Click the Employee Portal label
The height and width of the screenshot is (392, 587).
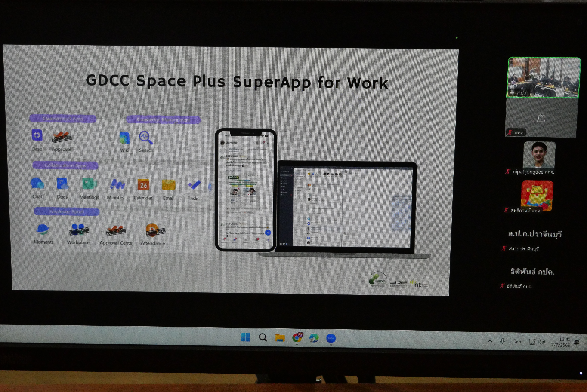click(67, 211)
